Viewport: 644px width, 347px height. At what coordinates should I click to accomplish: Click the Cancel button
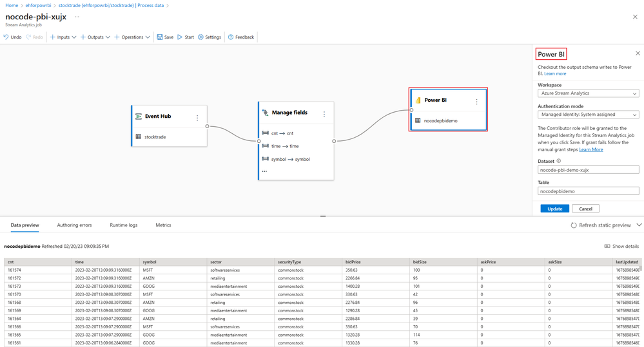585,209
